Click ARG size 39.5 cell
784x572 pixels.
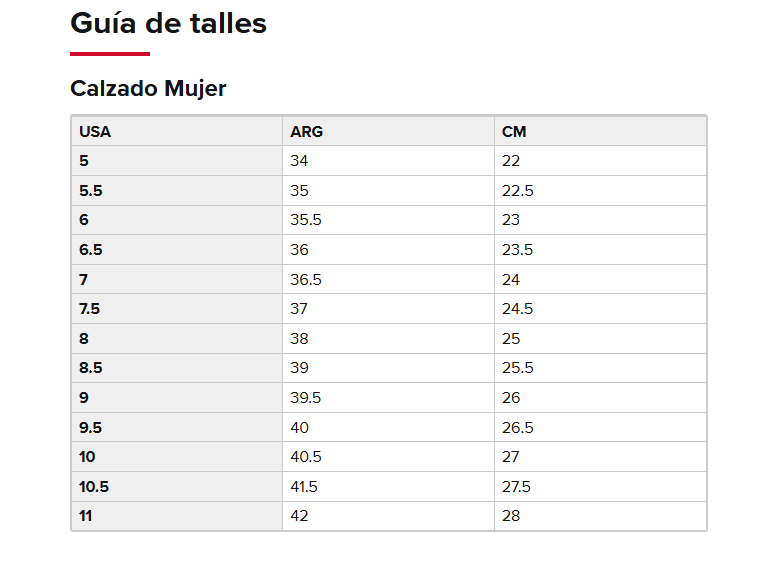388,398
